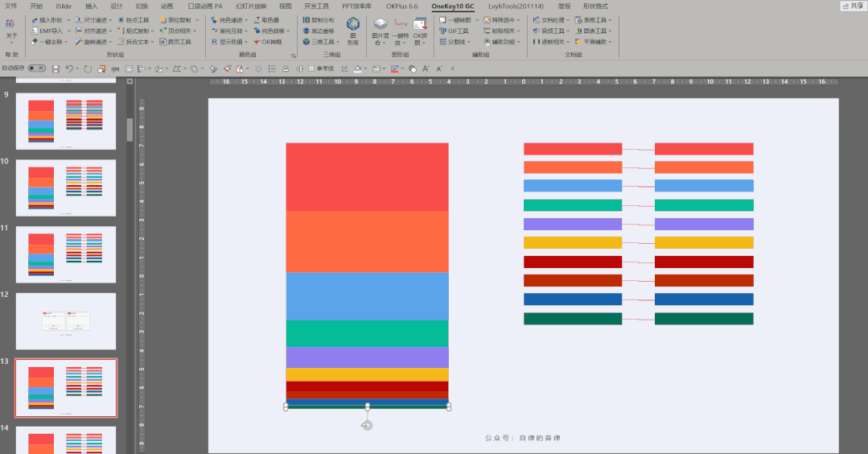Click the slide panel vertical scrollbar thumb
The width and height of the screenshot is (868, 454).
(130, 130)
